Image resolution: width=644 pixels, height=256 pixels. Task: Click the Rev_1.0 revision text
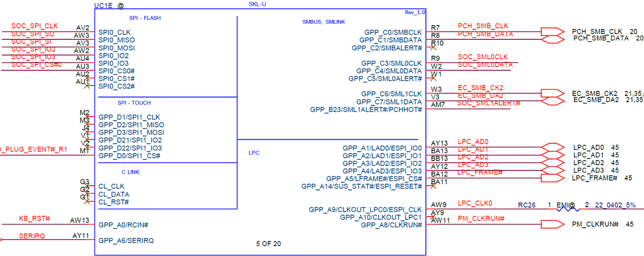[415, 12]
